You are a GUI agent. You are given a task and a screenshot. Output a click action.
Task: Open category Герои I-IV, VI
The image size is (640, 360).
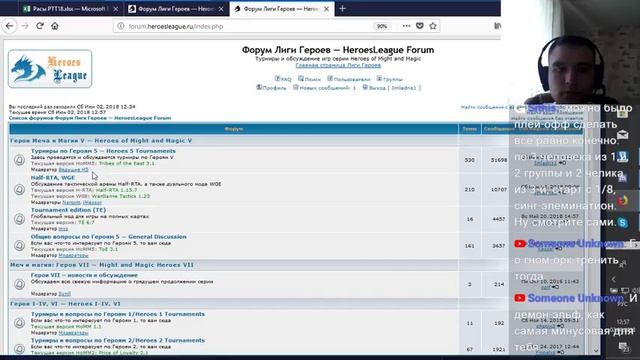[65, 304]
